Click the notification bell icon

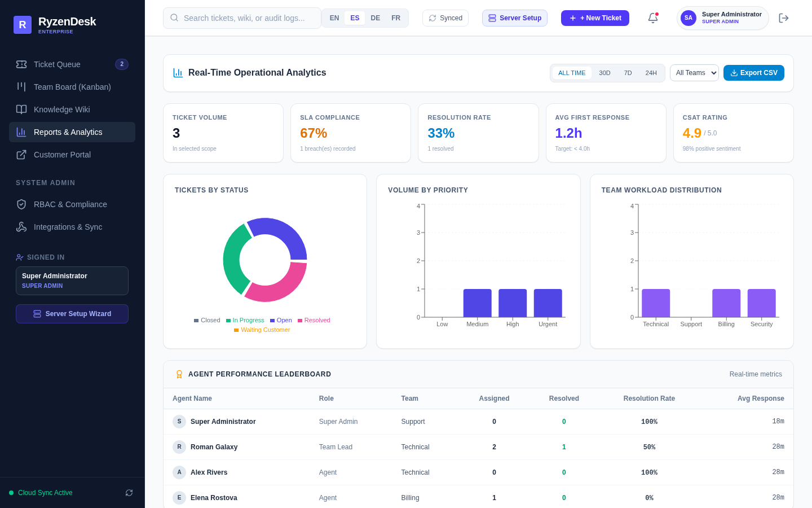(653, 18)
